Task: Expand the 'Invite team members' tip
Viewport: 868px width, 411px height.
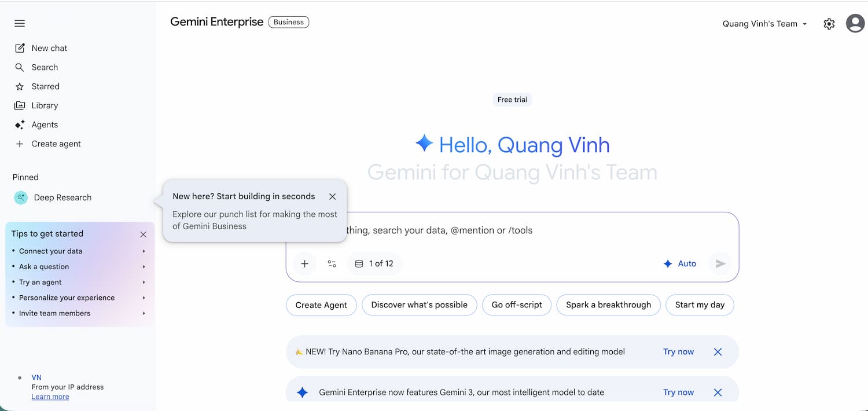Action: 79,313
